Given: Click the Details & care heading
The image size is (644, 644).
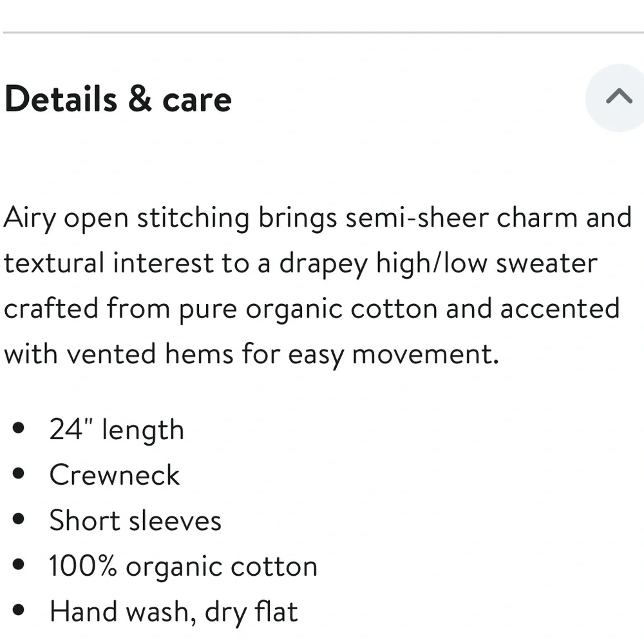Looking at the screenshot, I should (x=118, y=99).
